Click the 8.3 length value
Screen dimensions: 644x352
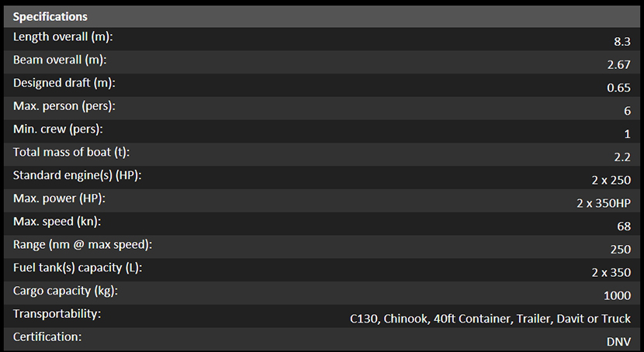click(622, 41)
